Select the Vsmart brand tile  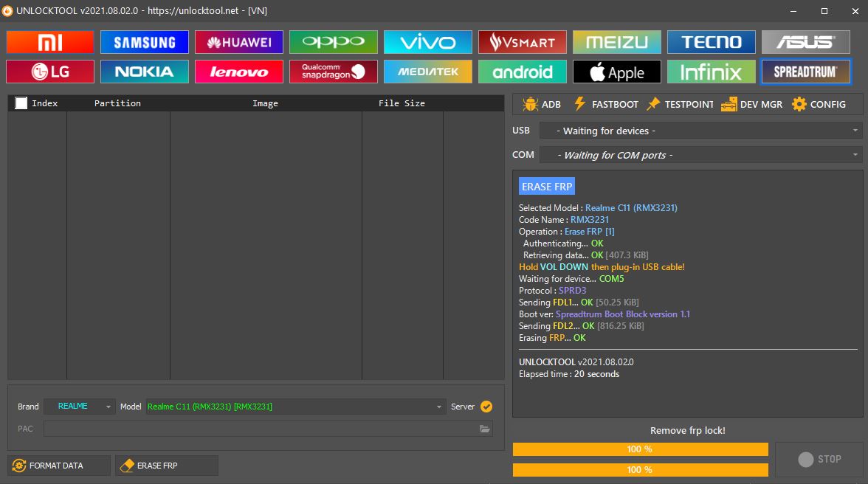coord(523,42)
